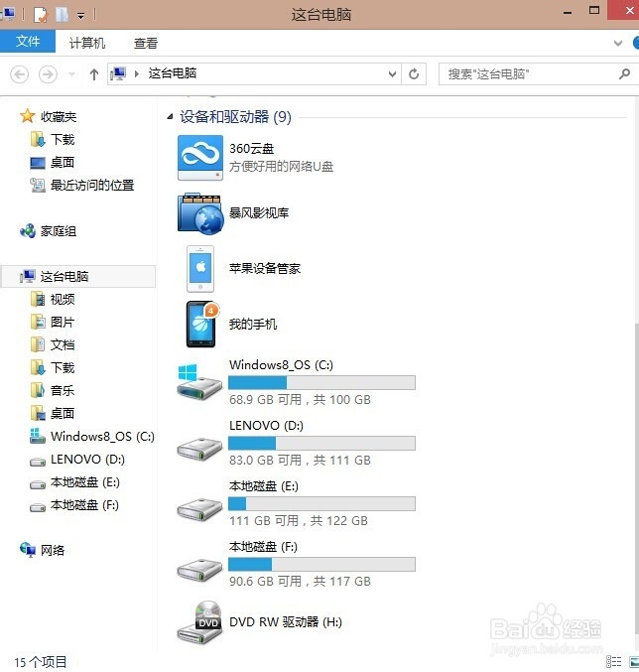The height and width of the screenshot is (672, 639).
Task: Click the back navigation arrow
Action: (x=19, y=74)
